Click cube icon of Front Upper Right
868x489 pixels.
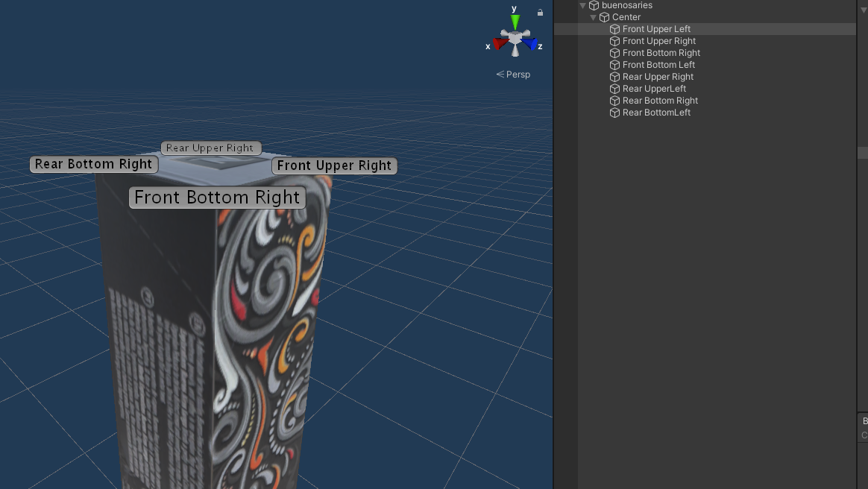[614, 41]
